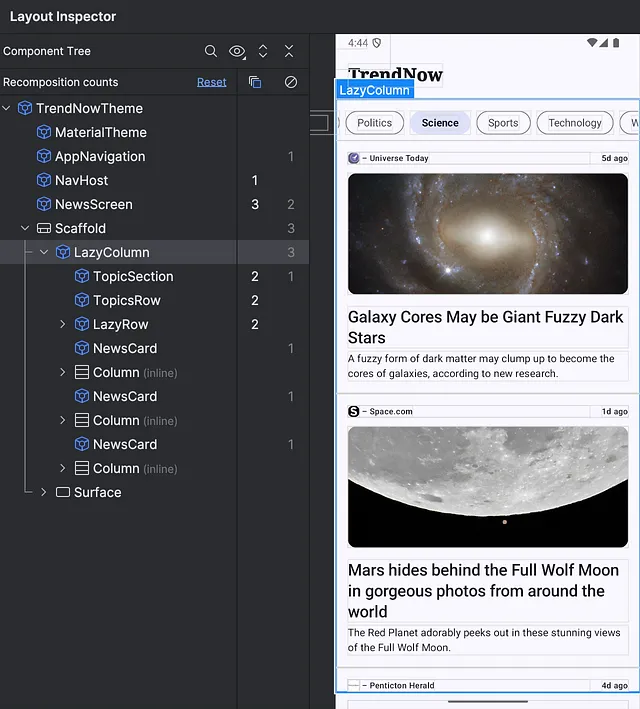Click the circle-slash skipped counts icon

pyautogui.click(x=291, y=82)
